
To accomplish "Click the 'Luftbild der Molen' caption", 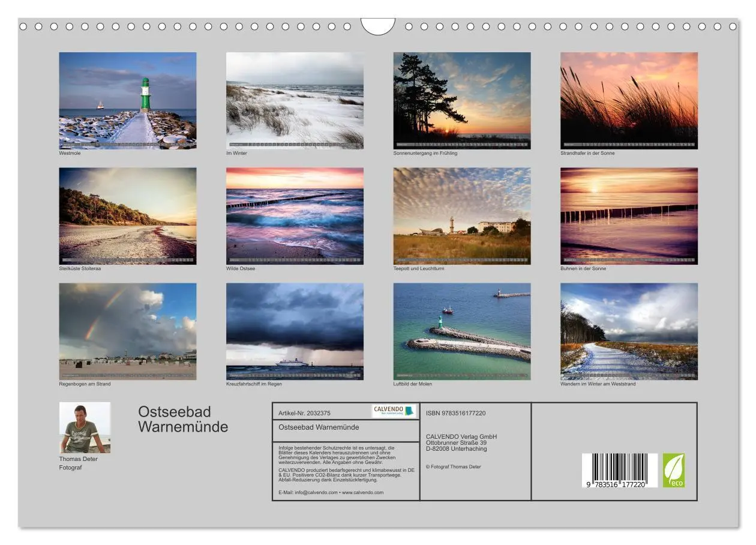I will (413, 384).
